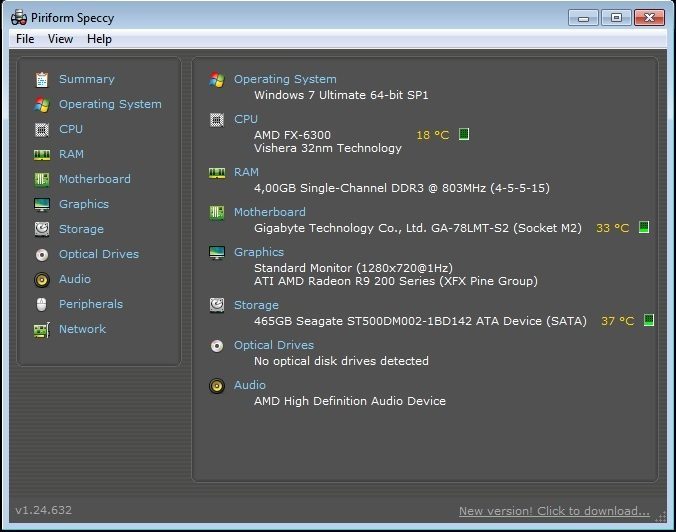Click motherboard temperature value 33 °C
This screenshot has height=532, width=676.
(613, 228)
